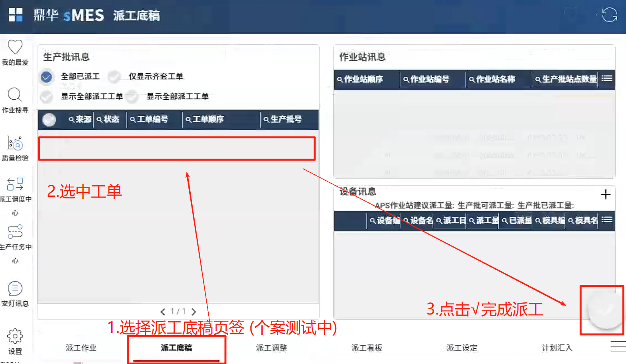
Task: Open column menu icon in 作业站讯息 table
Action: [x=606, y=78]
